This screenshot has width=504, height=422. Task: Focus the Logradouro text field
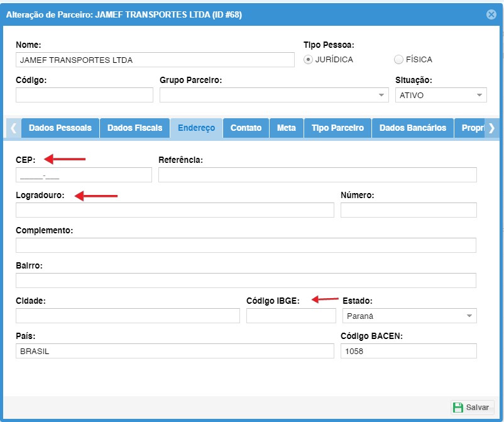[x=175, y=210]
